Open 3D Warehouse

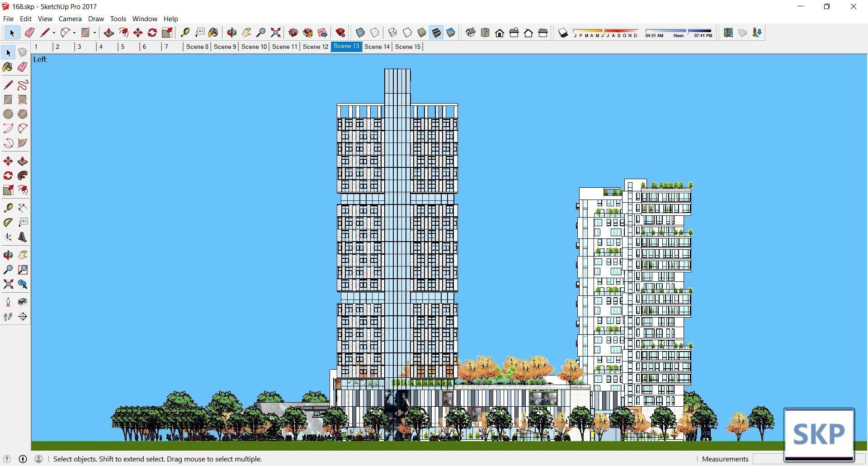click(x=293, y=33)
